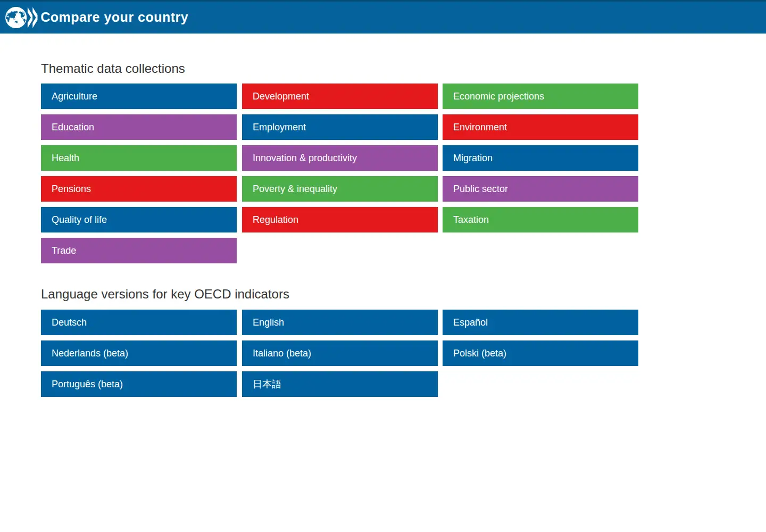
Task: Open the Polski (beta) version
Action: click(540, 353)
